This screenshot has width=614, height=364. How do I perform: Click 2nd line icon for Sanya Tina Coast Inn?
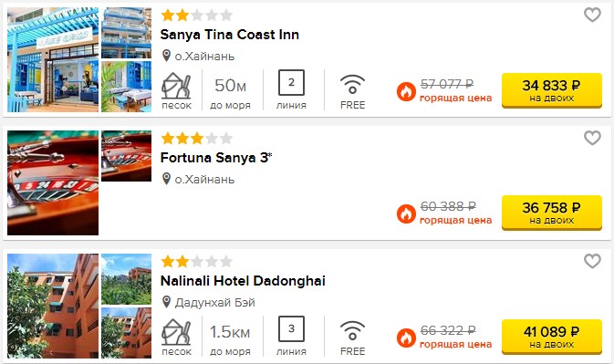pos(291,83)
